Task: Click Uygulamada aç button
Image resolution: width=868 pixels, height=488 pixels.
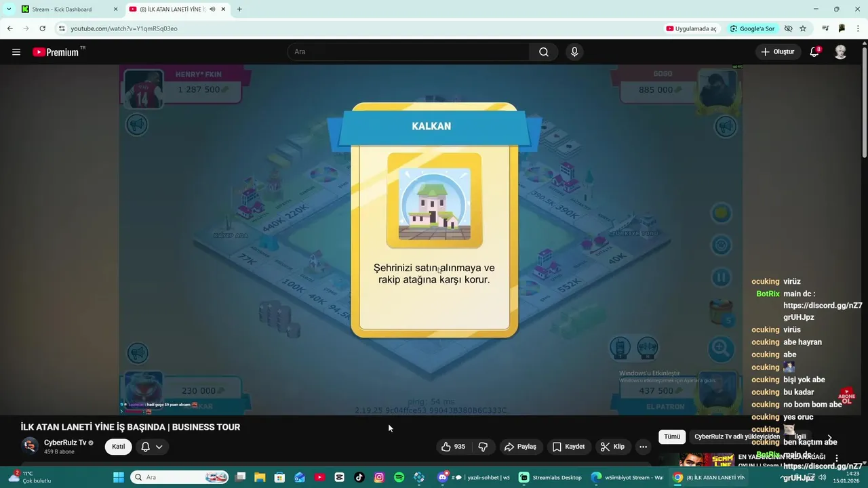Action: click(691, 28)
